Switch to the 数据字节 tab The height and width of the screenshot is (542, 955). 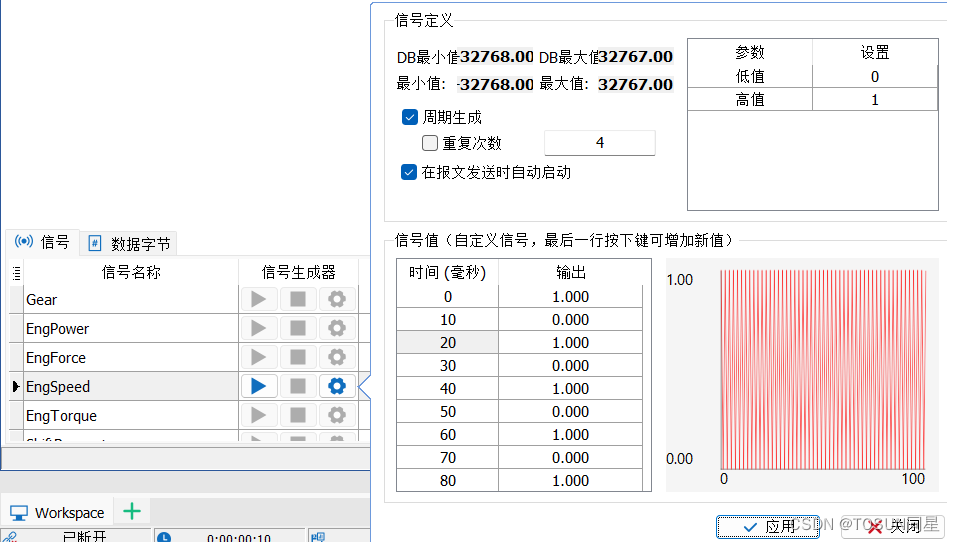pos(129,244)
